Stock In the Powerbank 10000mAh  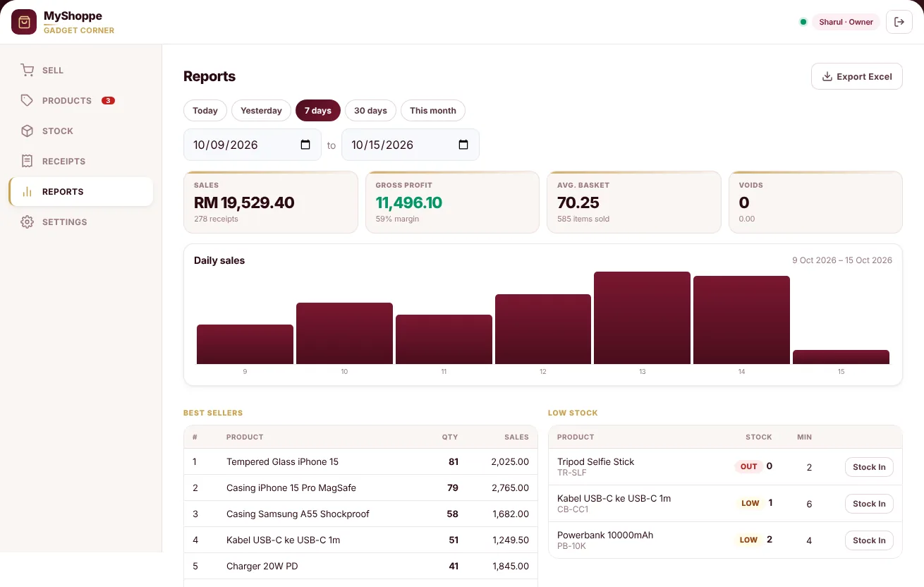(869, 540)
